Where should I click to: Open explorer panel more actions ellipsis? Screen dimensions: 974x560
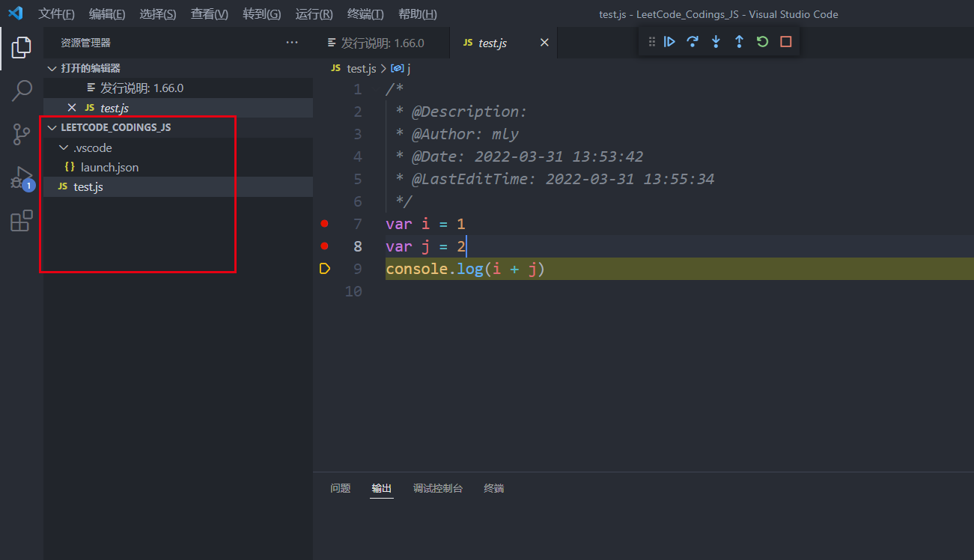point(292,43)
